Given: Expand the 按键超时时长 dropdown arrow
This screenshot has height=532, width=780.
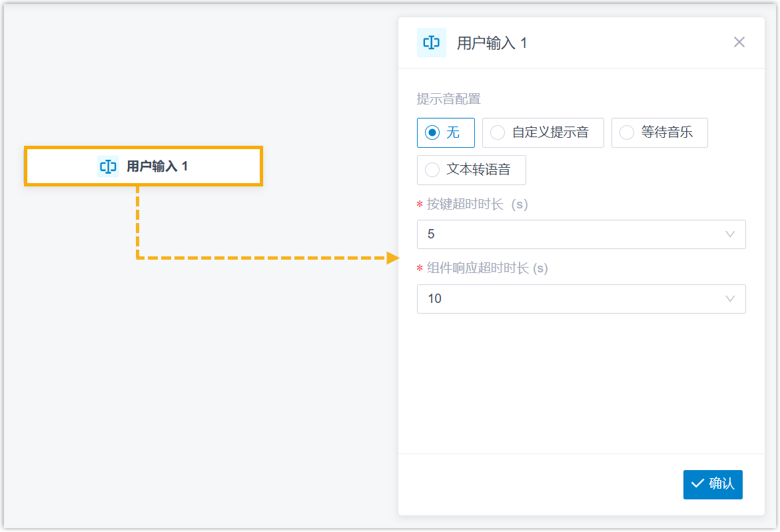Looking at the screenshot, I should tap(729, 234).
